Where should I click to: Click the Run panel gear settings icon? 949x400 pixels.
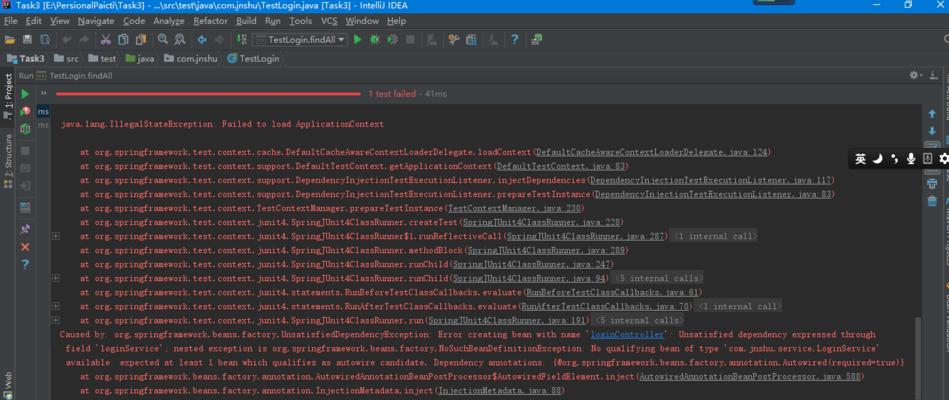915,76
